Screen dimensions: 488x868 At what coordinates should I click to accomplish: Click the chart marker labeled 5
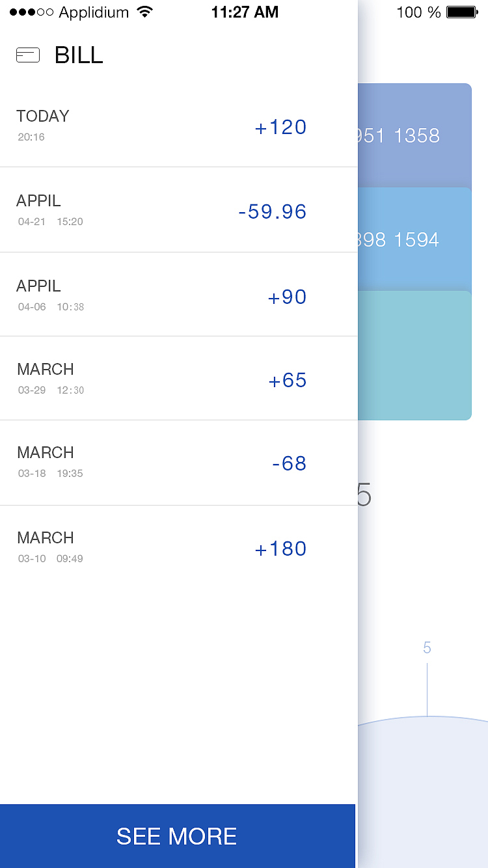click(x=427, y=648)
